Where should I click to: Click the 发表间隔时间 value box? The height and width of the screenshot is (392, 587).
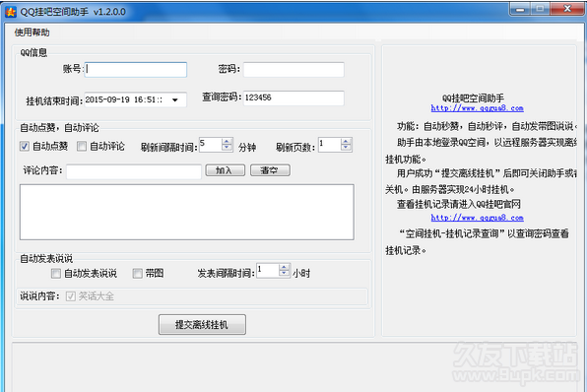coord(268,271)
